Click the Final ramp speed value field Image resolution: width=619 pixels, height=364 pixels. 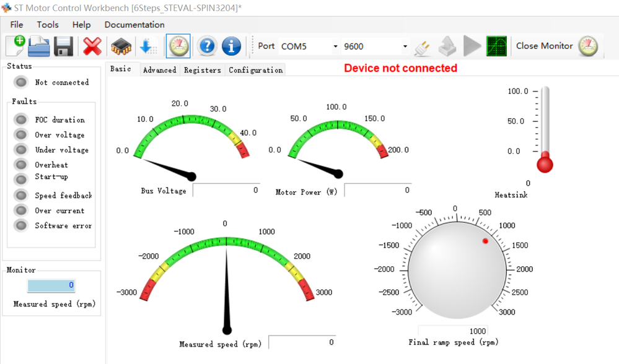453,331
